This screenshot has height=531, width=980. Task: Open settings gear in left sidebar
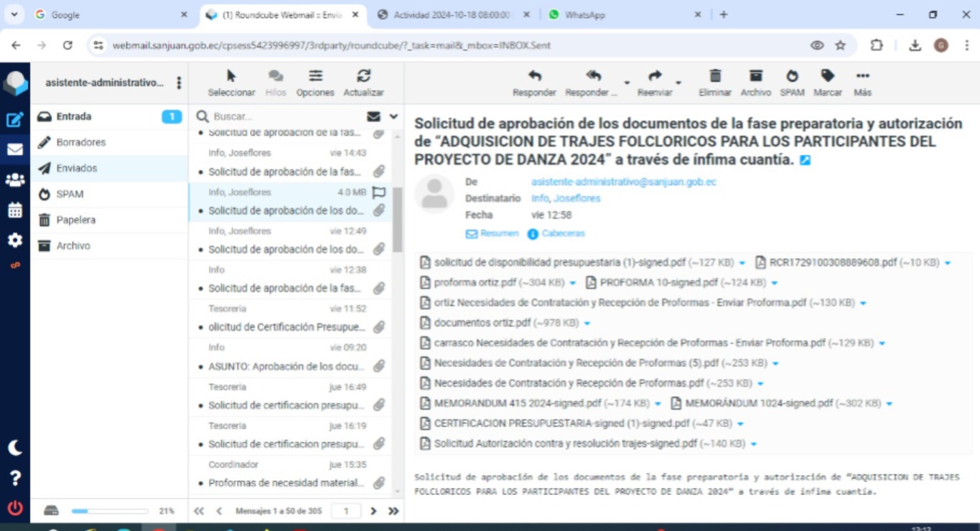click(15, 240)
